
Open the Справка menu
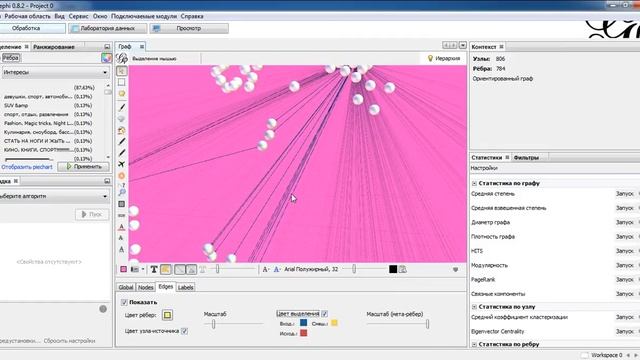pos(192,16)
